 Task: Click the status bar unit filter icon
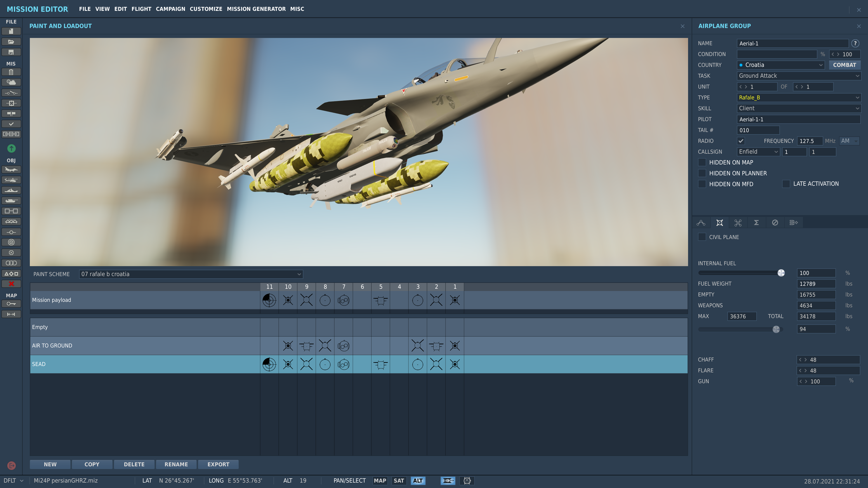point(448,481)
